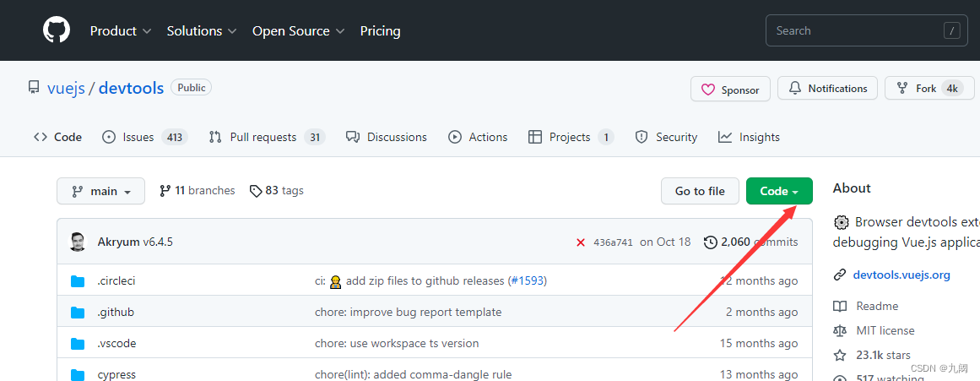Open the Product dropdown menu
This screenshot has width=980, height=381.
point(120,30)
